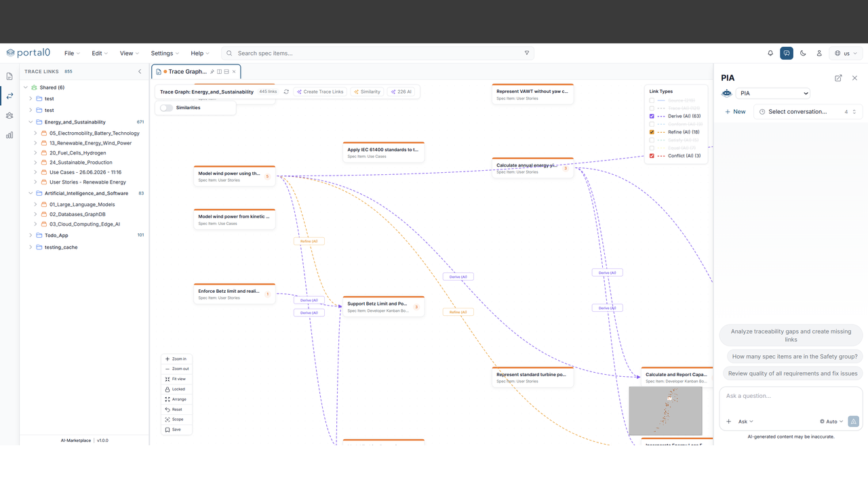The width and height of the screenshot is (868, 488).
Task: Click the attach plus icon in chat
Action: 729,422
